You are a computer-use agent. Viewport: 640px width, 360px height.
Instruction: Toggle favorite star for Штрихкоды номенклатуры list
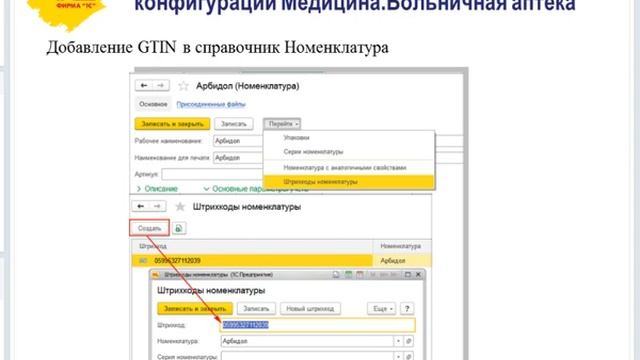point(180,207)
